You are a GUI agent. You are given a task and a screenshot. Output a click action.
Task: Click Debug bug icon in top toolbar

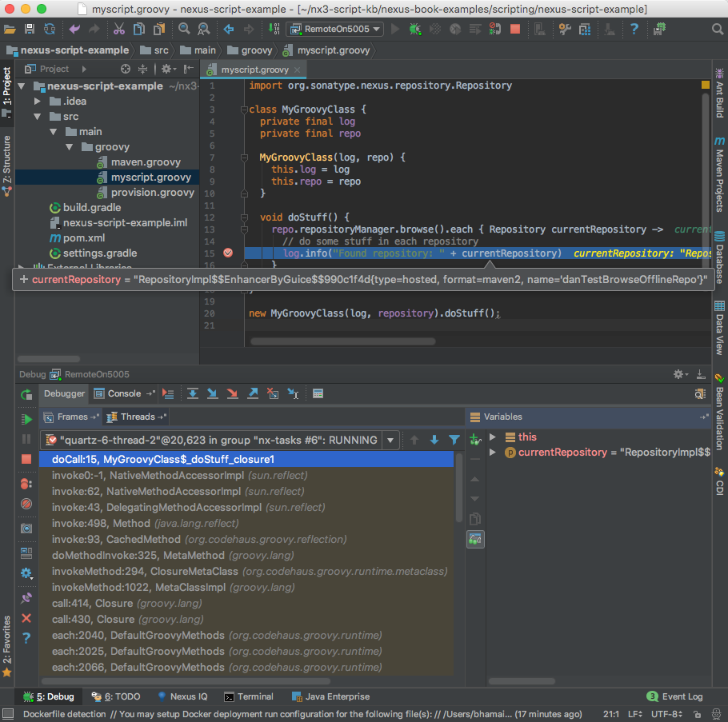pyautogui.click(x=414, y=29)
